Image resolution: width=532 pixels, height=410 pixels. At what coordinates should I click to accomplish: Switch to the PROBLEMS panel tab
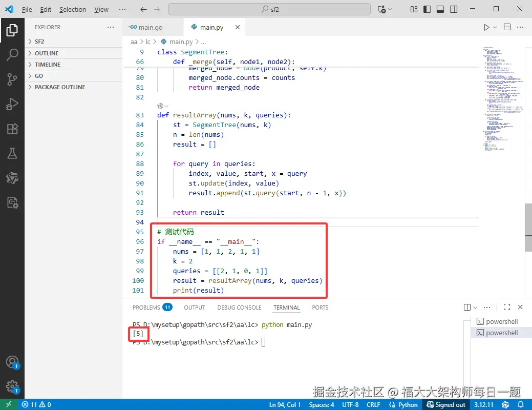(x=153, y=307)
